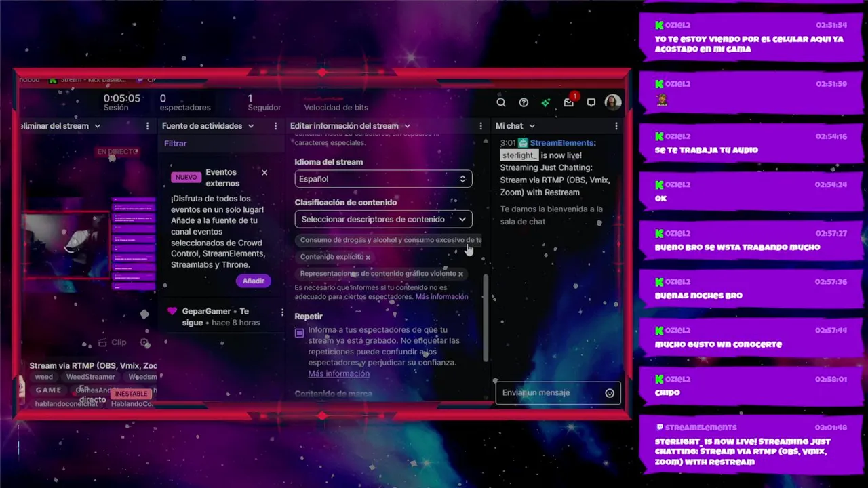Click the weed stream tag
This screenshot has width=868, height=488.
coord(44,377)
